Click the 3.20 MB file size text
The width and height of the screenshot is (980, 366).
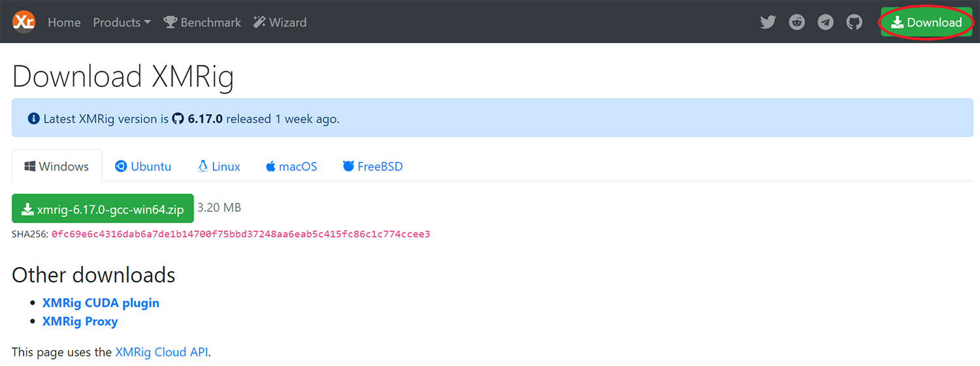219,208
